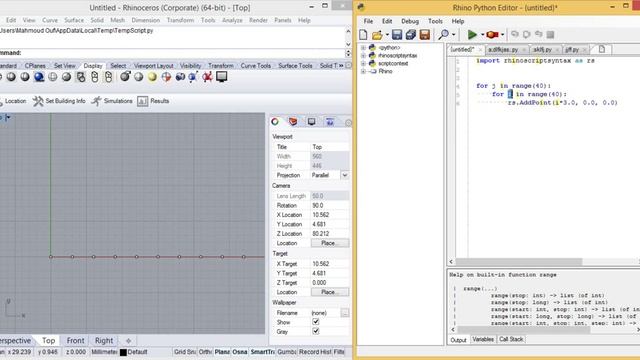Open the color wheel properties panel icon
The width and height of the screenshot is (640, 360).
(275, 122)
